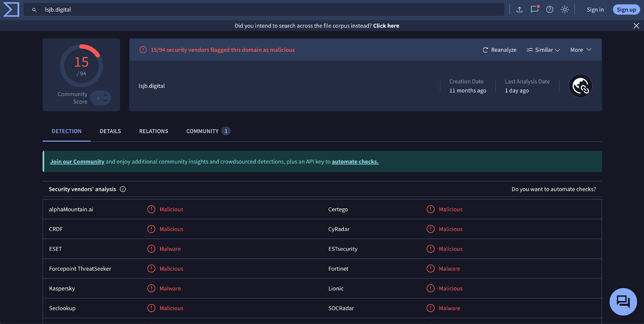Screen dimensions: 644x324
Task: Open the help question mark icon
Action: (549, 10)
